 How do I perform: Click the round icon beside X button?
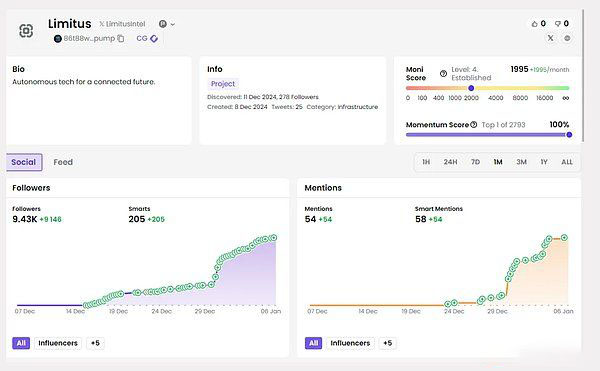pyautogui.click(x=567, y=38)
